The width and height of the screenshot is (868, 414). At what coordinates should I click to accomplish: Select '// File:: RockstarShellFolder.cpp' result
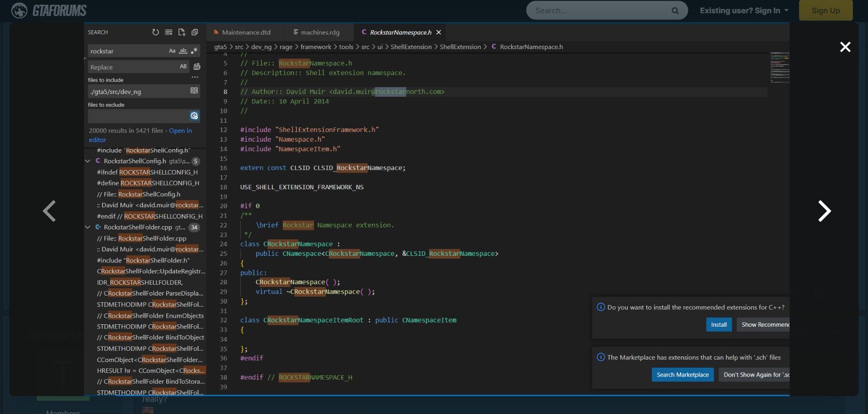point(142,238)
